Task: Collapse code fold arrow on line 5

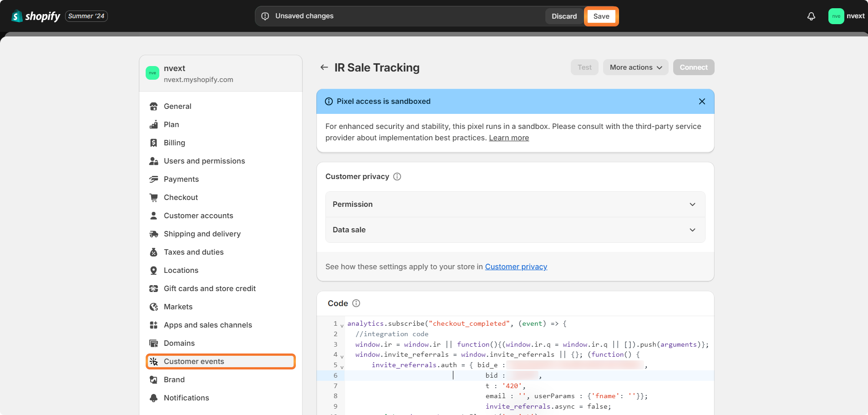Action: click(342, 367)
